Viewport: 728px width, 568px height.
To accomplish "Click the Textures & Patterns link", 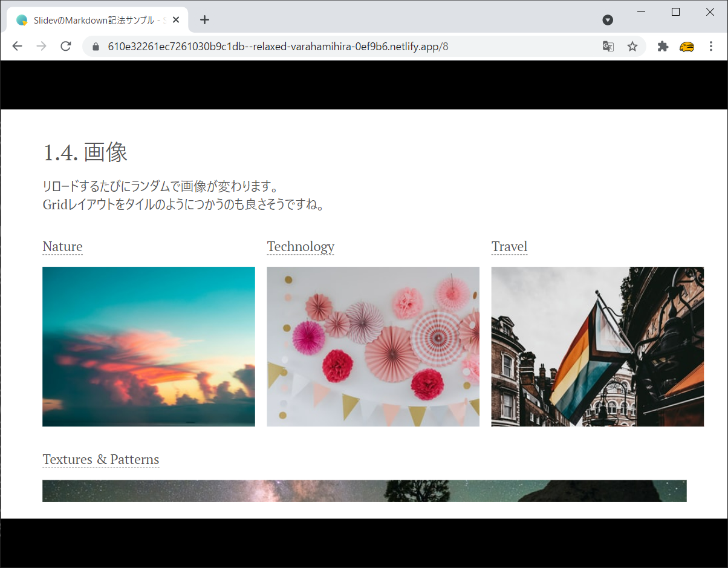I will click(x=100, y=460).
